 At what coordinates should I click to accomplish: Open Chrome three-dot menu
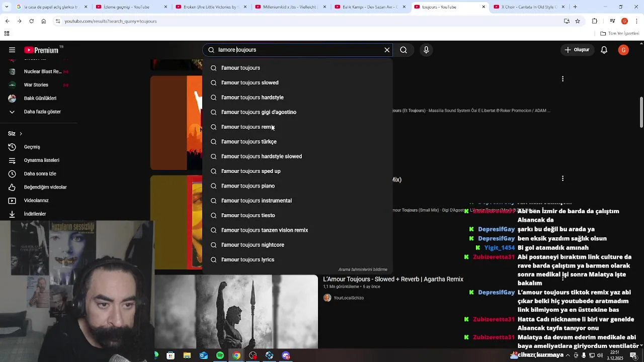[636, 21]
